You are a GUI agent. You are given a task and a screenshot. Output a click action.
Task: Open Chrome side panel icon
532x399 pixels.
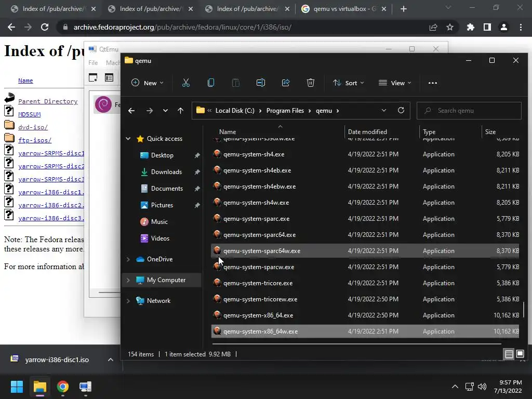487,27
